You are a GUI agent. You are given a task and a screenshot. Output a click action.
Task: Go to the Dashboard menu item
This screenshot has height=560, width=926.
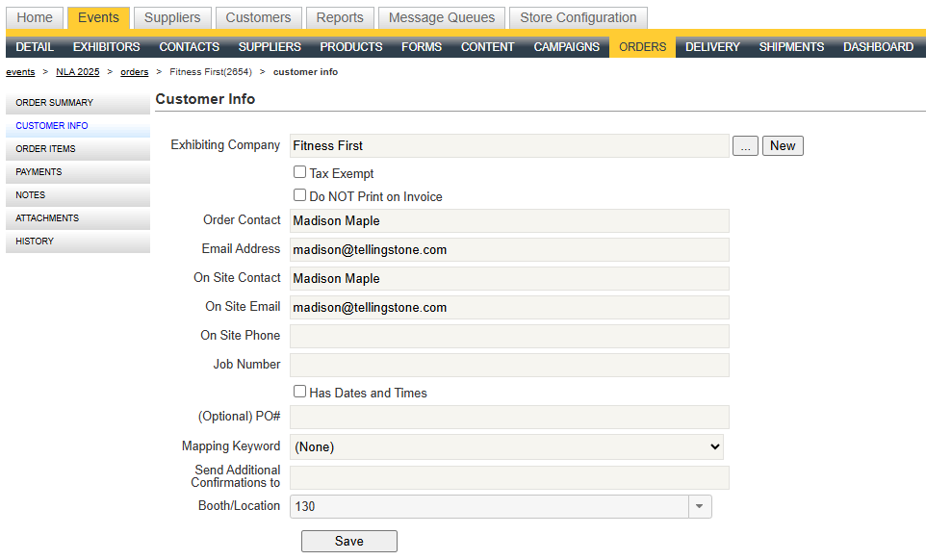point(878,47)
